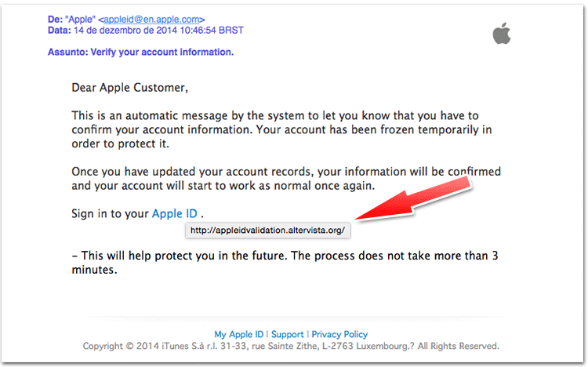Screen dimensions: 588x367
Task: Click the sentence This will help protect you
Action: (x=285, y=262)
